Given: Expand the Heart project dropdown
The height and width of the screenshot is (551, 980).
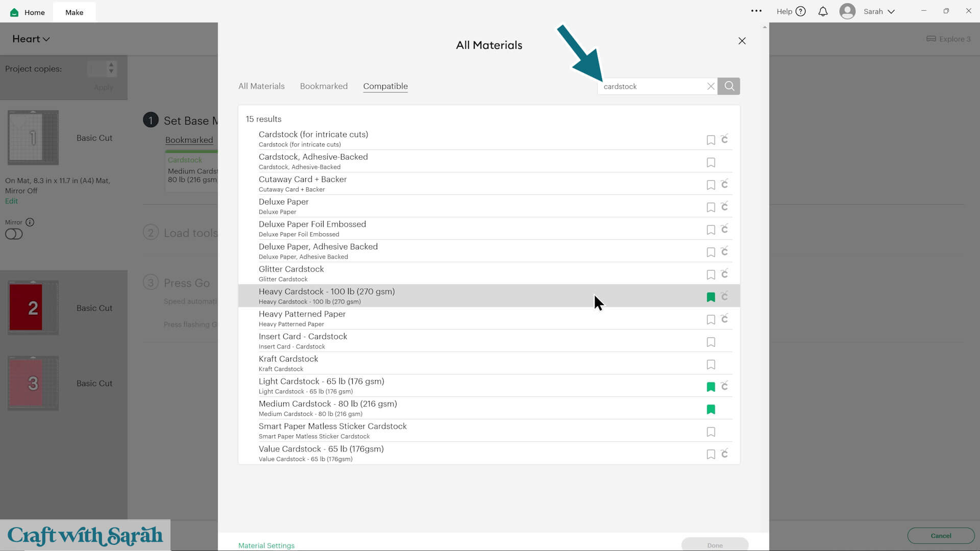Looking at the screenshot, I should coord(31,39).
